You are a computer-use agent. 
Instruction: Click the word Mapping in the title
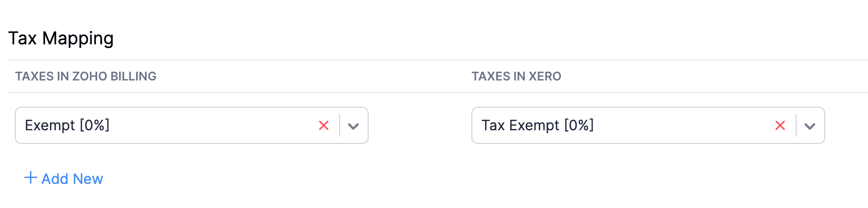78,38
